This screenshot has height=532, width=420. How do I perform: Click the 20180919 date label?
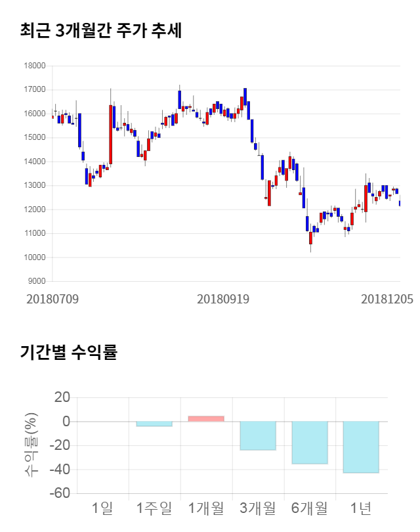223,299
